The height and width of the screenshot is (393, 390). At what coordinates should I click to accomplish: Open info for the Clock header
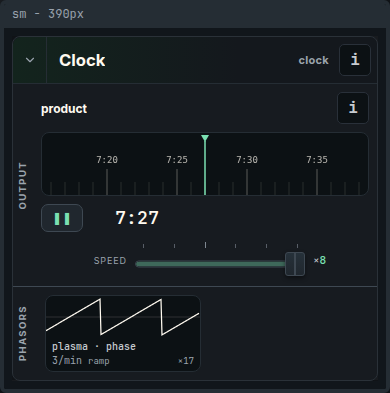point(355,60)
